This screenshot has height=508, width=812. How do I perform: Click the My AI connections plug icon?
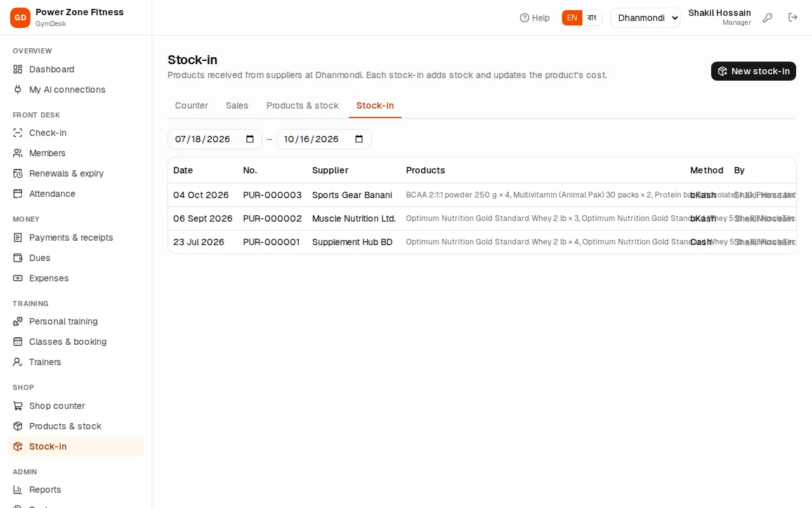[x=18, y=90]
